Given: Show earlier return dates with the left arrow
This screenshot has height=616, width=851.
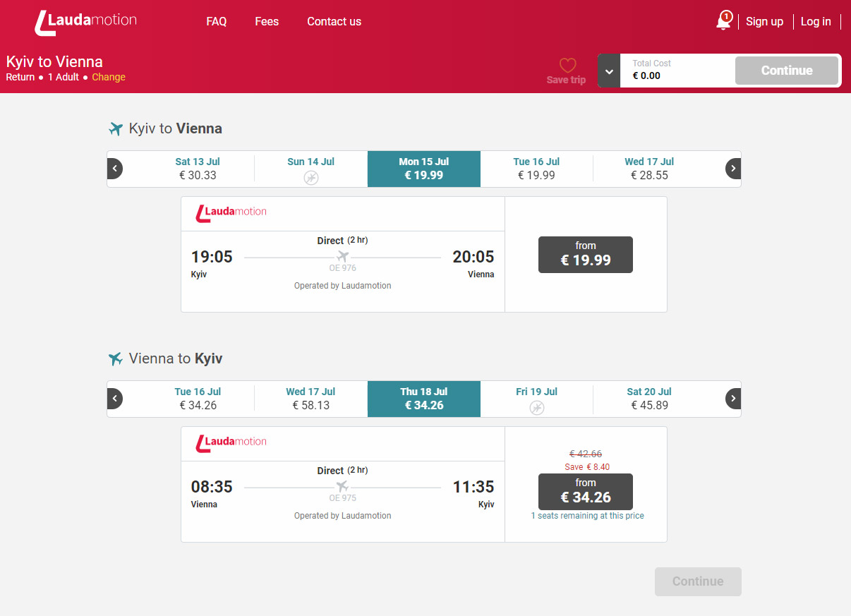Looking at the screenshot, I should [x=115, y=399].
